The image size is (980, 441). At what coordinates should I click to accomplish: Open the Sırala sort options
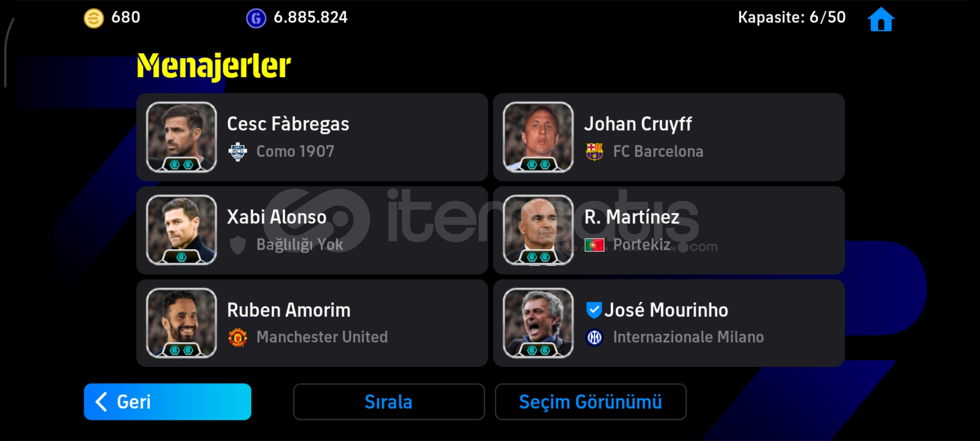(x=389, y=402)
